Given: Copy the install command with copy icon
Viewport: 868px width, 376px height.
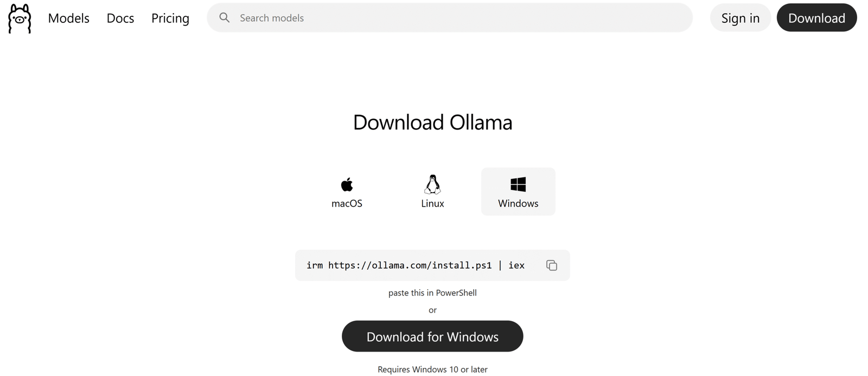Looking at the screenshot, I should tap(552, 265).
